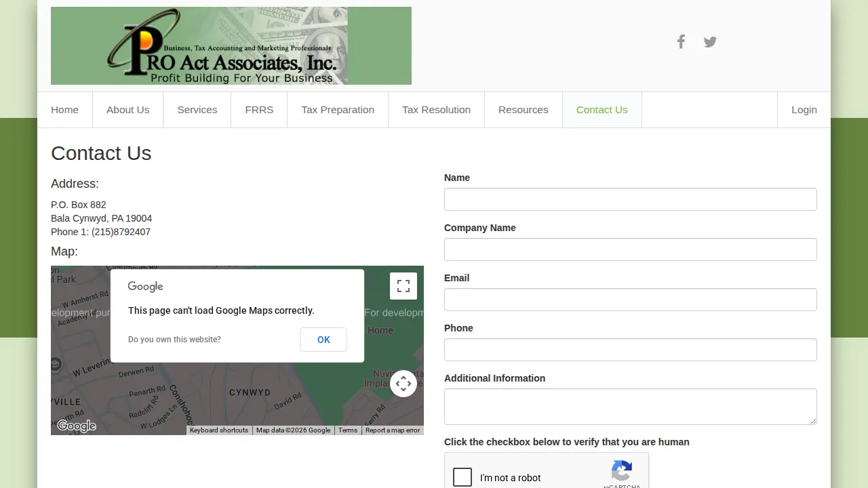
Task: Click Report a map error link
Action: coord(393,430)
